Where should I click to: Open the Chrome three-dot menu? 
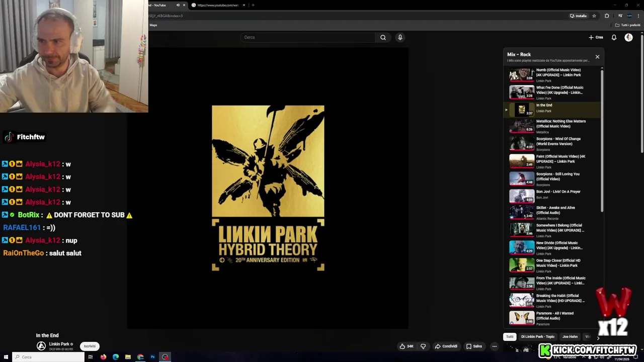point(638,16)
